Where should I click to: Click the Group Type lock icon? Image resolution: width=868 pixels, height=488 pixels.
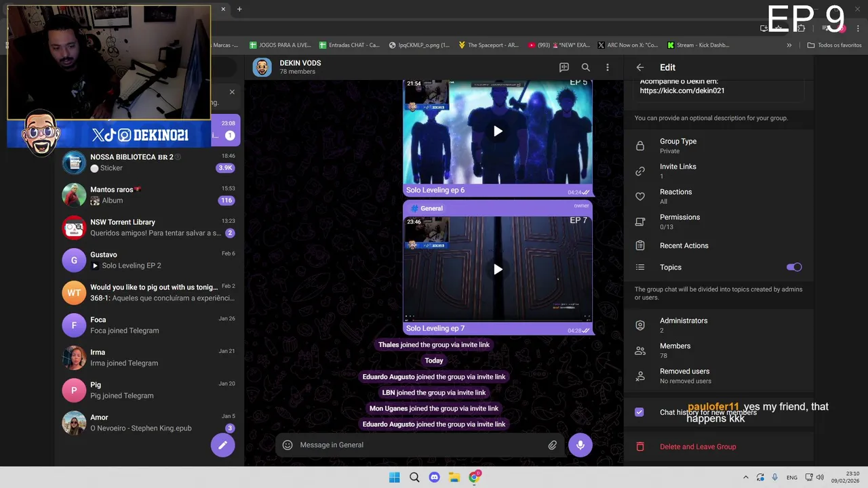click(639, 146)
